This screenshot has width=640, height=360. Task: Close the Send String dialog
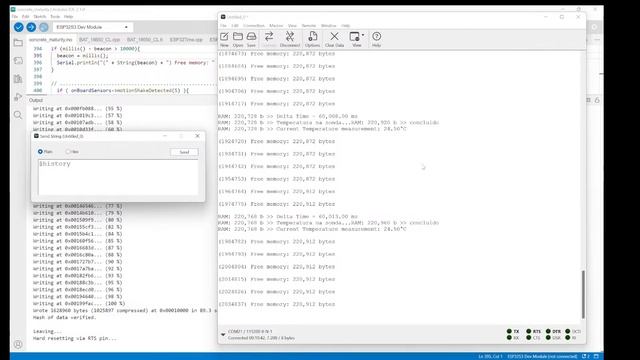(198, 136)
